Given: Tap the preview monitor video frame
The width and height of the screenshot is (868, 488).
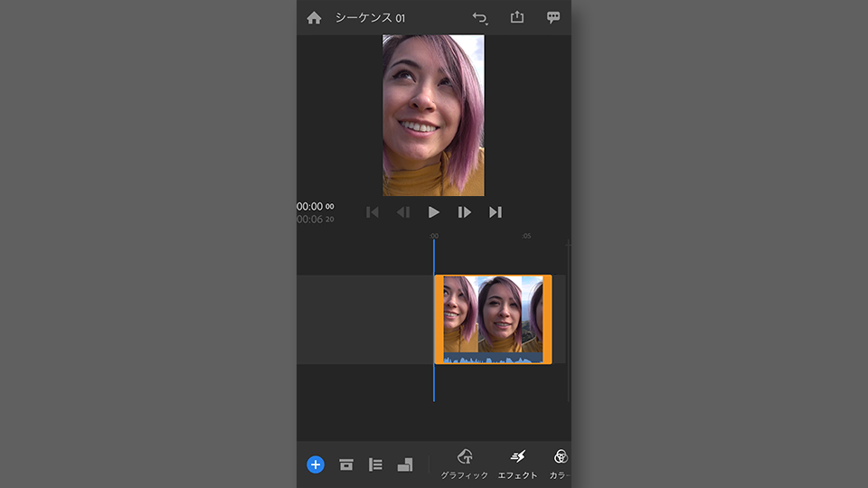Looking at the screenshot, I should (433, 115).
